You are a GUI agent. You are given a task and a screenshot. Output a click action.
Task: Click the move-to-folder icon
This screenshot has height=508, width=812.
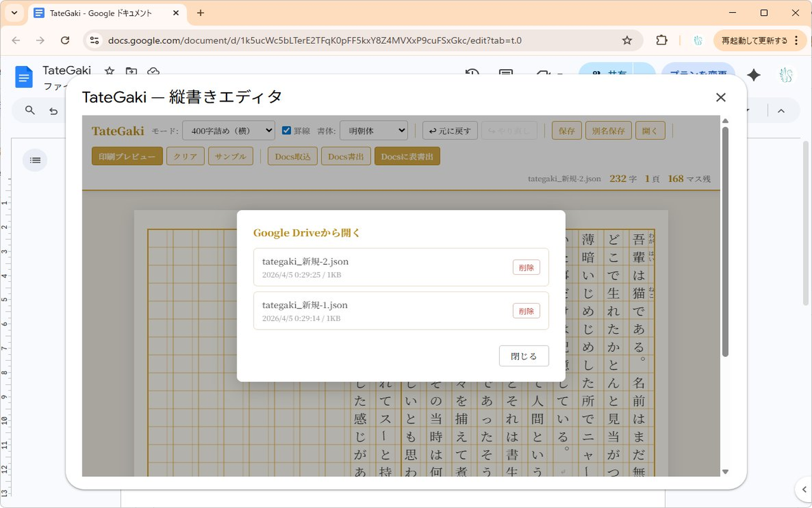coord(131,71)
